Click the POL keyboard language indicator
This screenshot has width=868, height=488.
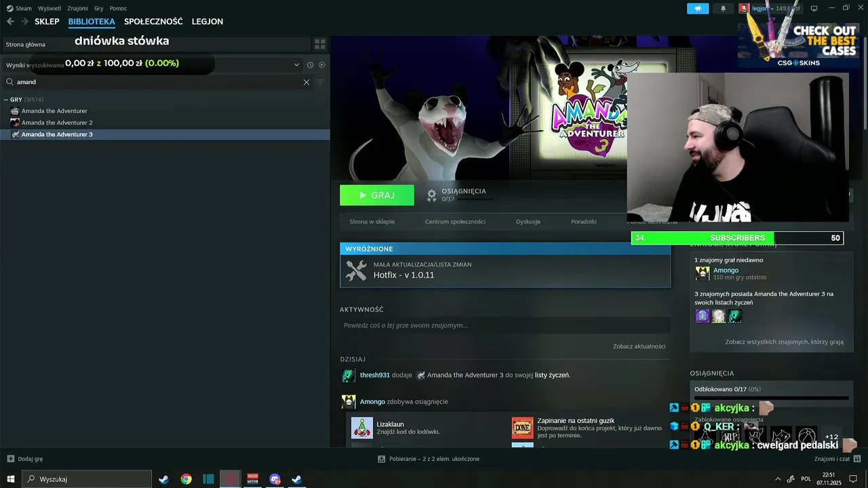806,479
